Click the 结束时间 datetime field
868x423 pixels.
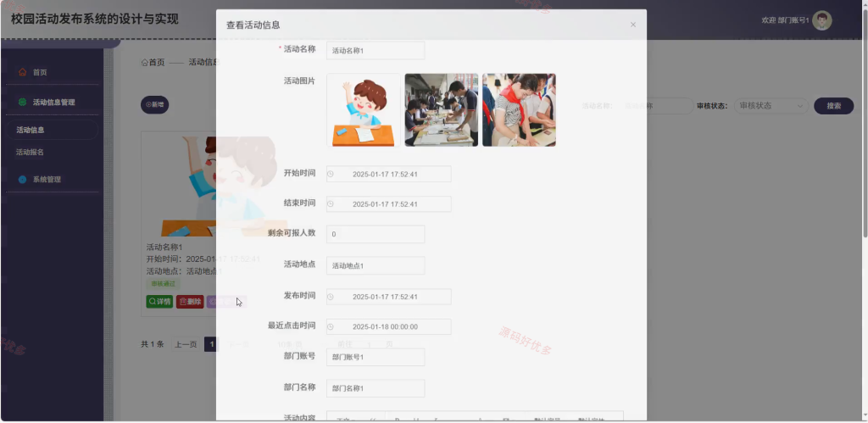pyautogui.click(x=388, y=203)
